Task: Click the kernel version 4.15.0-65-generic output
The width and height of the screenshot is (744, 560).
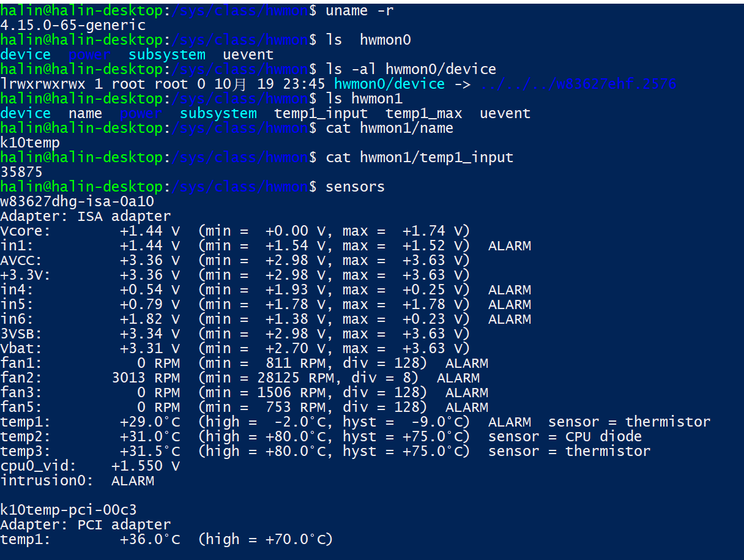Action: (73, 25)
